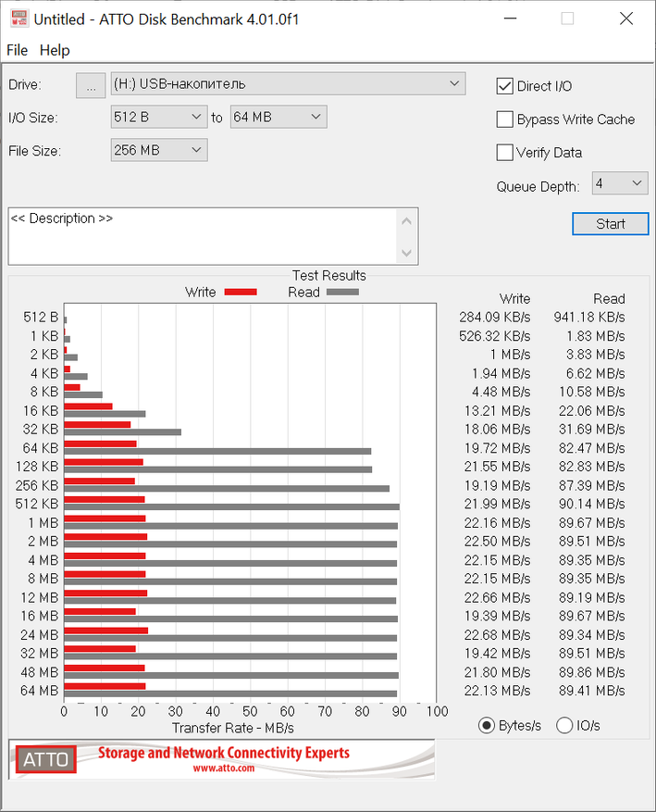656x812 pixels.
Task: Click the ATTO logo in the banner
Action: click(x=45, y=759)
